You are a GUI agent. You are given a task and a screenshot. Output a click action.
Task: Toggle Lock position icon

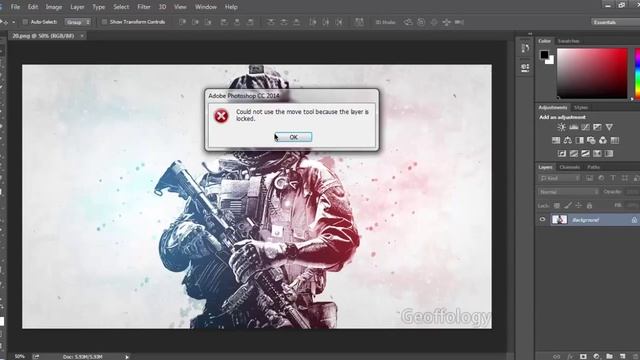[x=578, y=206]
